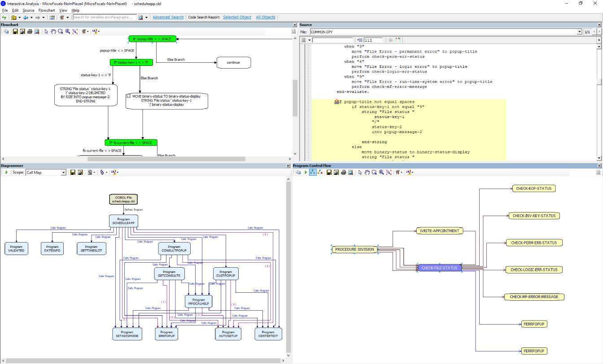Click the zoom-in icon in Program Control Flow toolbar

point(381,172)
